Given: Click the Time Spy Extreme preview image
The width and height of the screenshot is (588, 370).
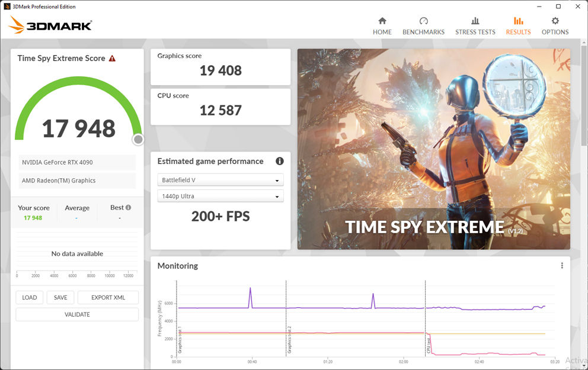Looking at the screenshot, I should click(x=434, y=149).
